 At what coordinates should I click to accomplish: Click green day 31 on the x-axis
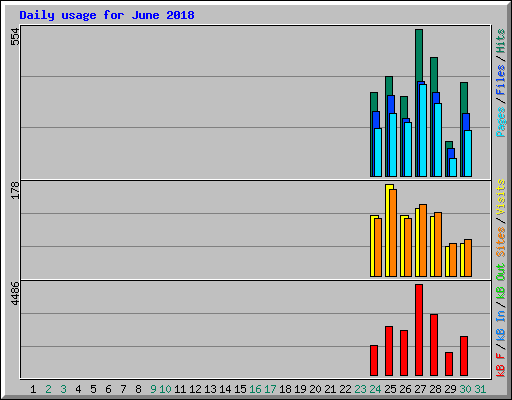(480, 389)
